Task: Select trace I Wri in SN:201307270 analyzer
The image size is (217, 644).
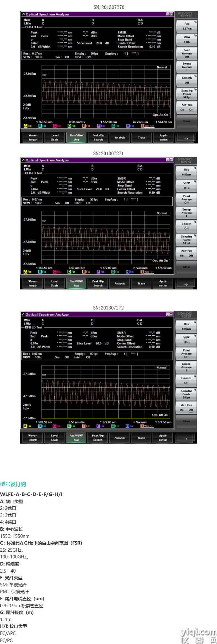Action: point(148,126)
